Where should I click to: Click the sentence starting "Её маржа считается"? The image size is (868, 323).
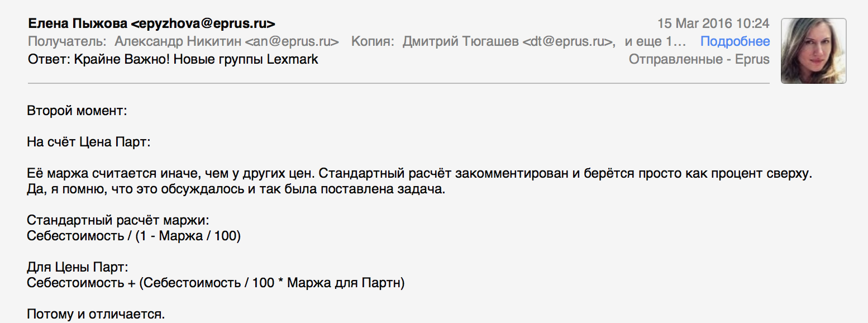tap(419, 173)
